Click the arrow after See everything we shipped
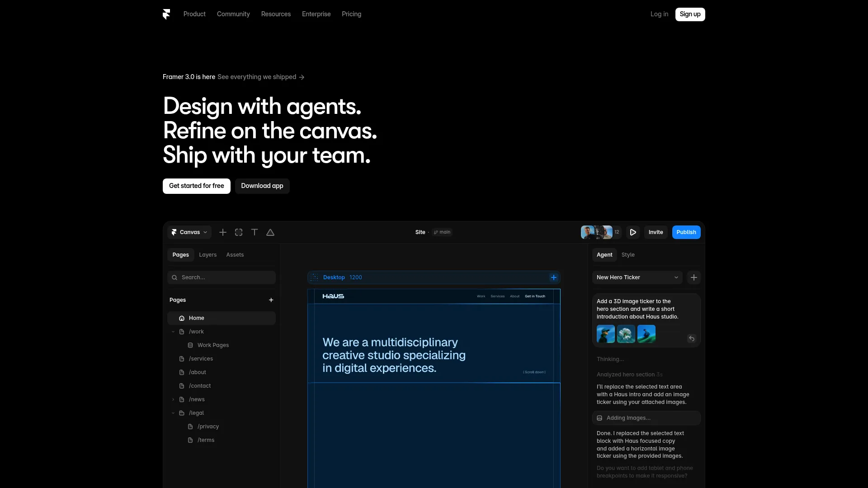 coord(302,77)
